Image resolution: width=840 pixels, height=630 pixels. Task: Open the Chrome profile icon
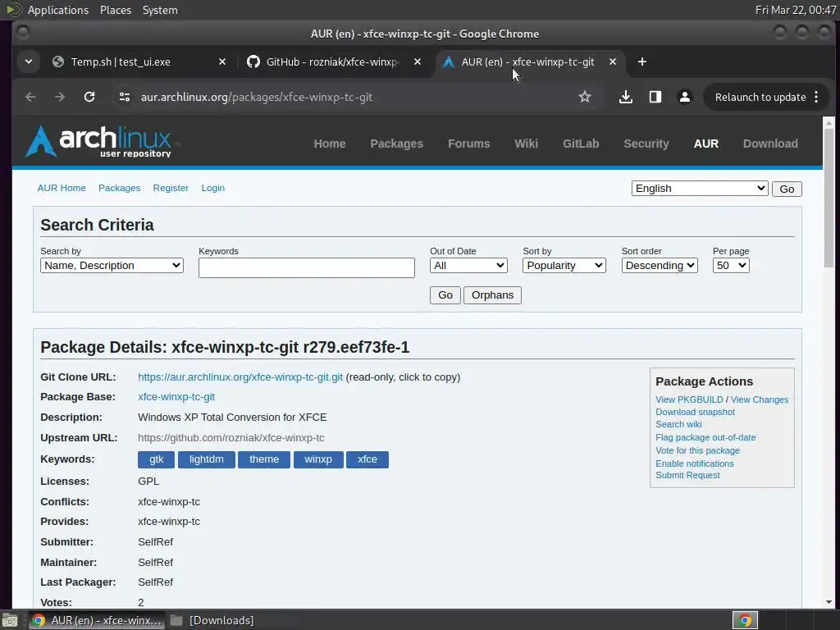[684, 97]
